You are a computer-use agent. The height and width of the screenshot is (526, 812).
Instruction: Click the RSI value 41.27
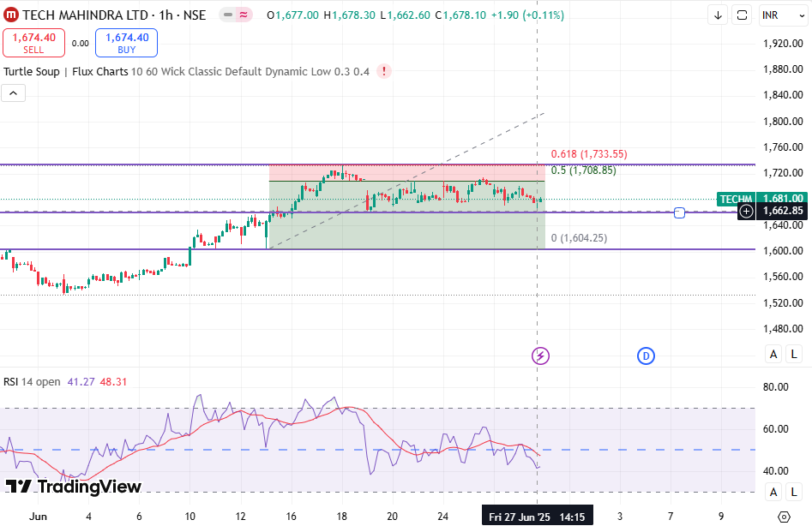click(81, 382)
